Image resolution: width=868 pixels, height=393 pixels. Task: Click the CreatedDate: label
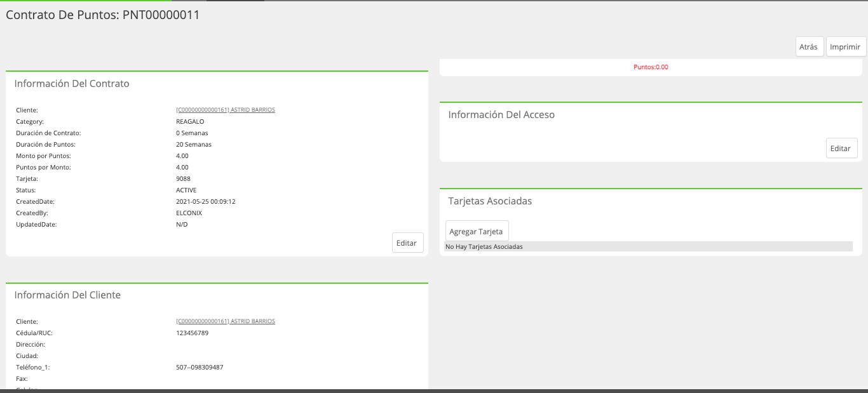click(x=35, y=201)
